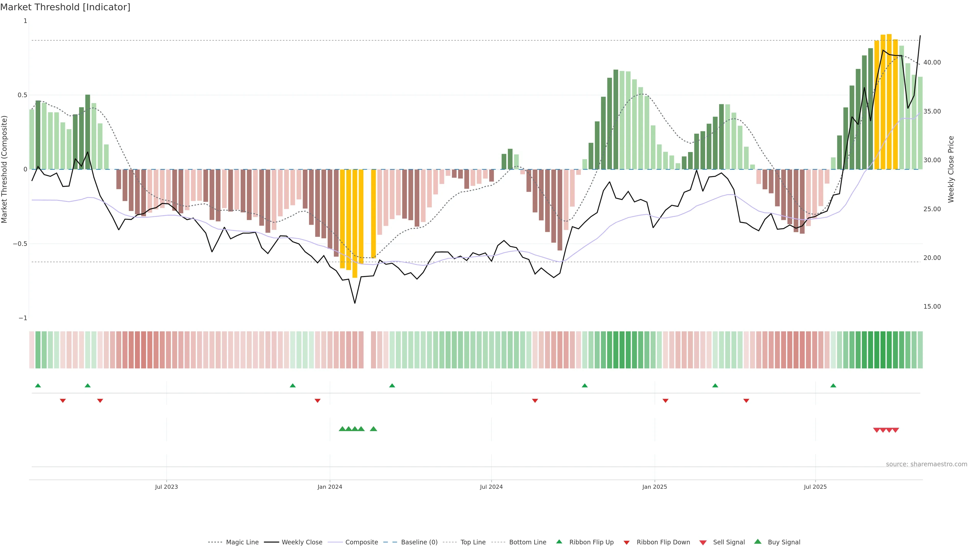Click the Jul 2025 x-axis tick label
Image resolution: width=980 pixels, height=551 pixels.
pyautogui.click(x=815, y=487)
